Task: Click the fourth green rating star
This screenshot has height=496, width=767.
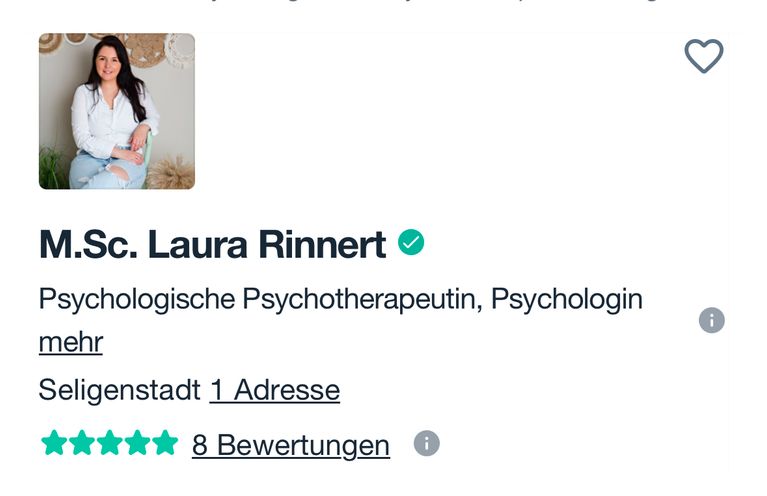Action: coord(137,443)
